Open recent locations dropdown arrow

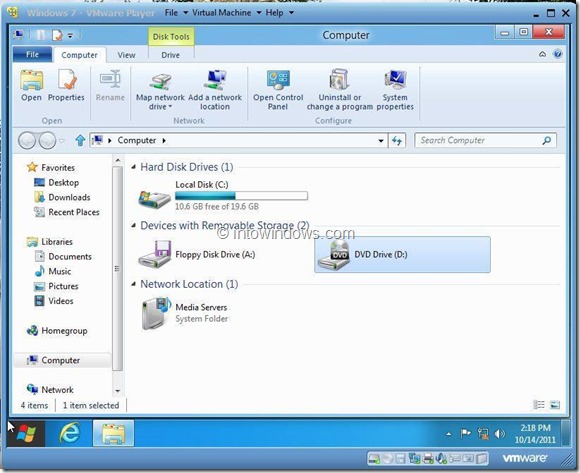[x=61, y=141]
